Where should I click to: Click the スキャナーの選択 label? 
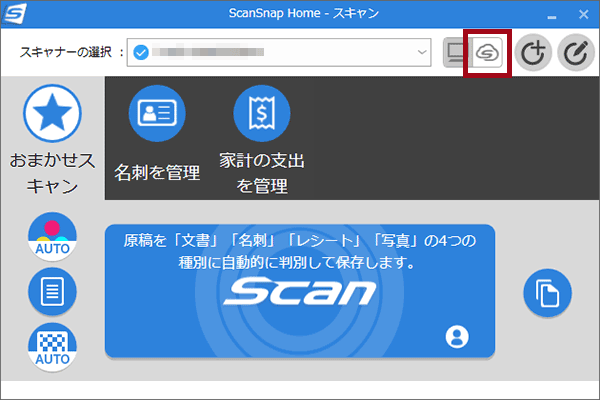click(72, 52)
